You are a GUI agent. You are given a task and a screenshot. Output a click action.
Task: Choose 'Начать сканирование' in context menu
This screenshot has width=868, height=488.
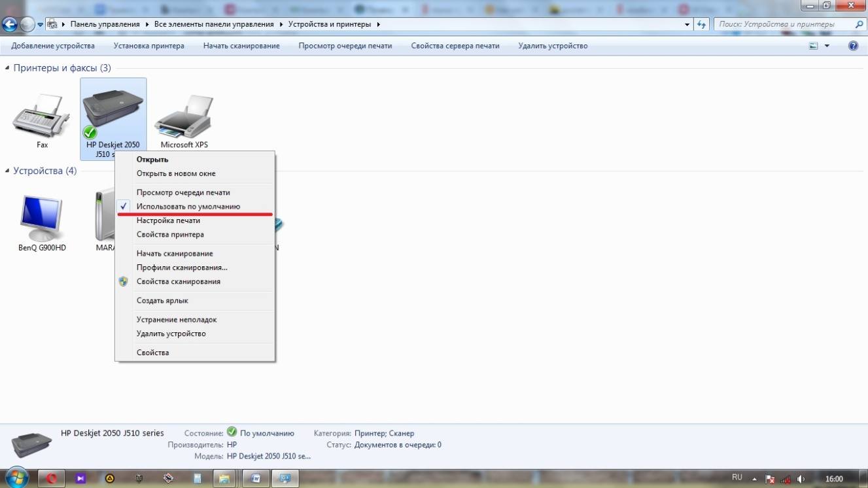[195, 253]
